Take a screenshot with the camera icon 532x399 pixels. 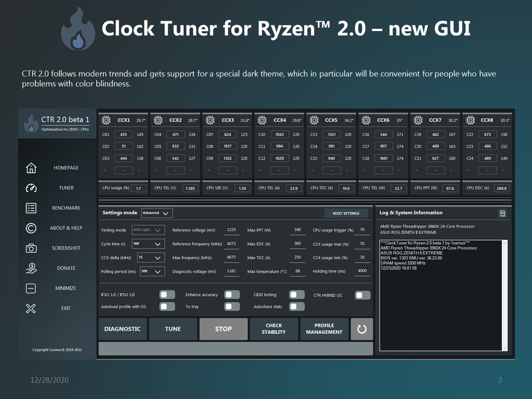coord(31,248)
